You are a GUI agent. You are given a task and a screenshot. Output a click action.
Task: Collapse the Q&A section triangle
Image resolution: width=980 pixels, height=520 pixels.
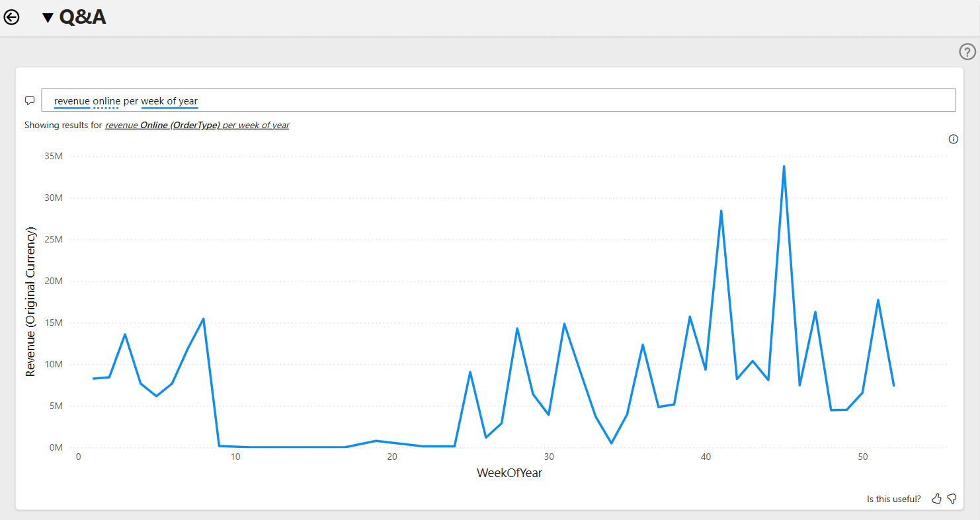(48, 18)
